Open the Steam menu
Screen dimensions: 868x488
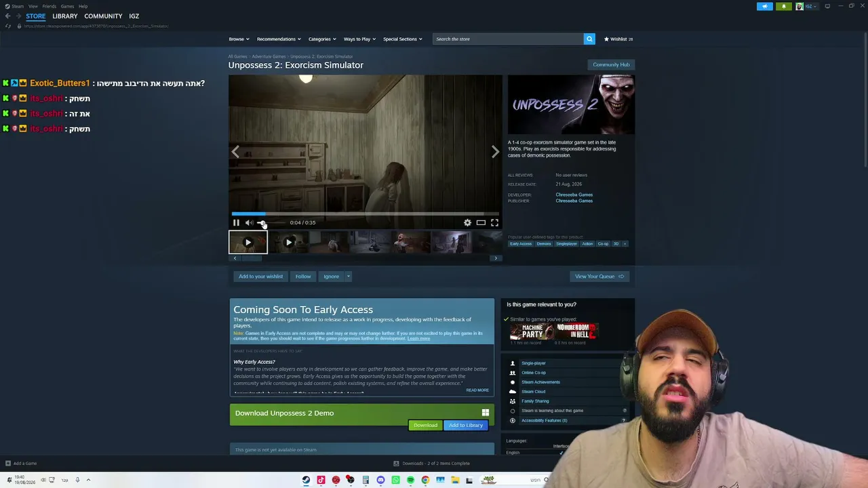[x=18, y=6]
